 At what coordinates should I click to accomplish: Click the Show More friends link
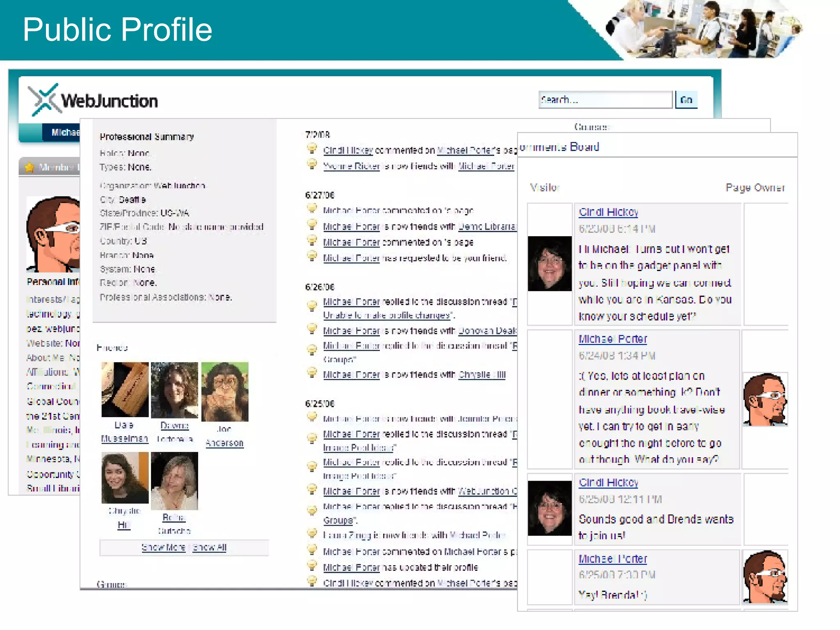[163, 548]
